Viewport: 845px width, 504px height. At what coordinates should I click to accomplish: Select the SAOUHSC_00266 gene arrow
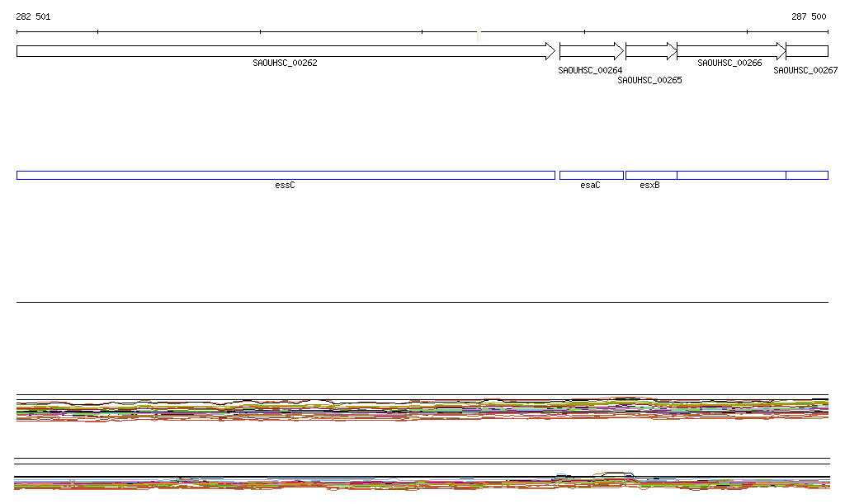click(731, 51)
